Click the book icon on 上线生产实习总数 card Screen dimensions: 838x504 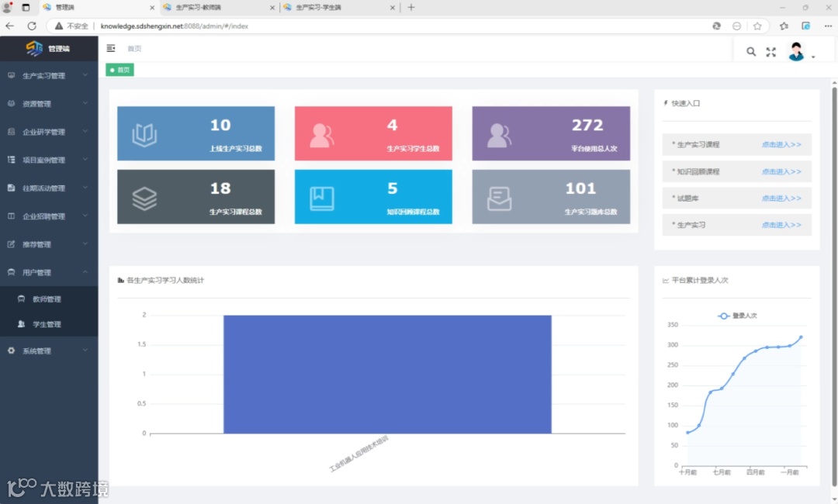[144, 135]
